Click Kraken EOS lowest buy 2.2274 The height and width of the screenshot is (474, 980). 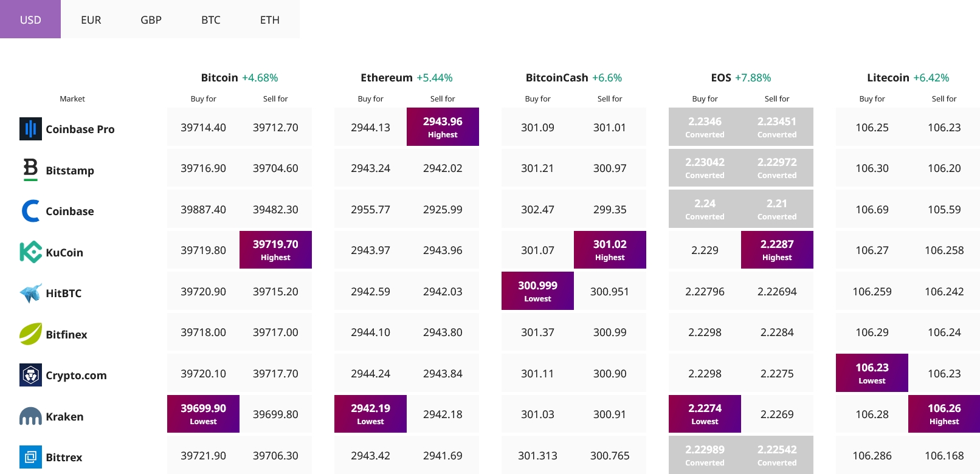pos(705,414)
